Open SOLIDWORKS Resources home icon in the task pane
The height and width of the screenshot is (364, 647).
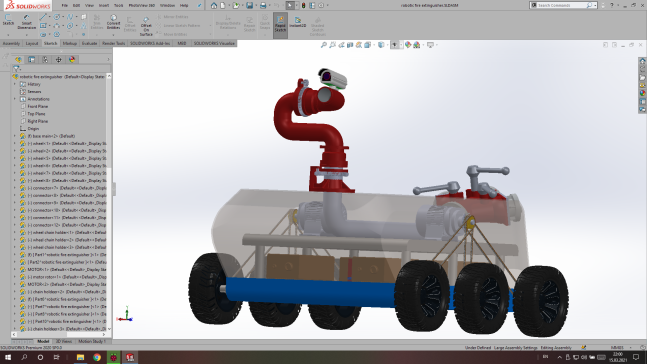pos(642,61)
